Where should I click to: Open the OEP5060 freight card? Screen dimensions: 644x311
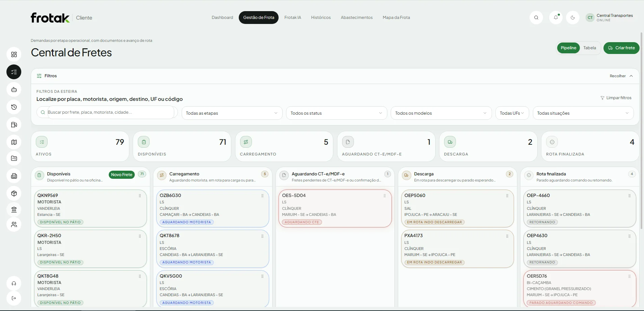click(x=458, y=208)
